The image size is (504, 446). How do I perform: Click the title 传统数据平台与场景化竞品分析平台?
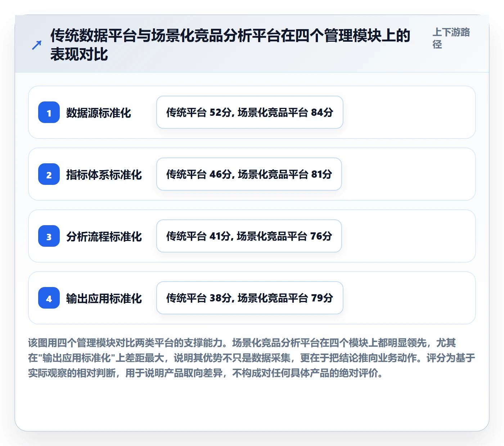[230, 45]
